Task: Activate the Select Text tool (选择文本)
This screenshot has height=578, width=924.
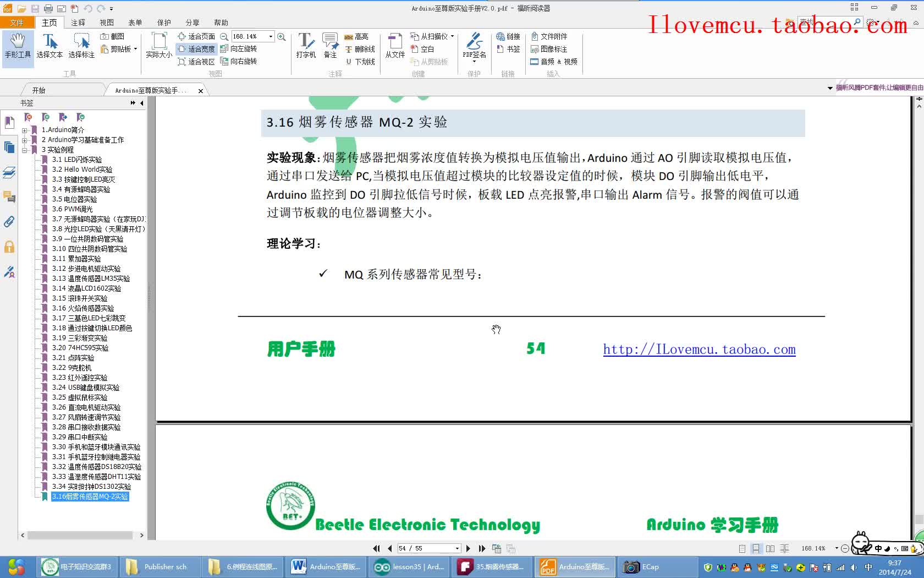Action: point(50,46)
